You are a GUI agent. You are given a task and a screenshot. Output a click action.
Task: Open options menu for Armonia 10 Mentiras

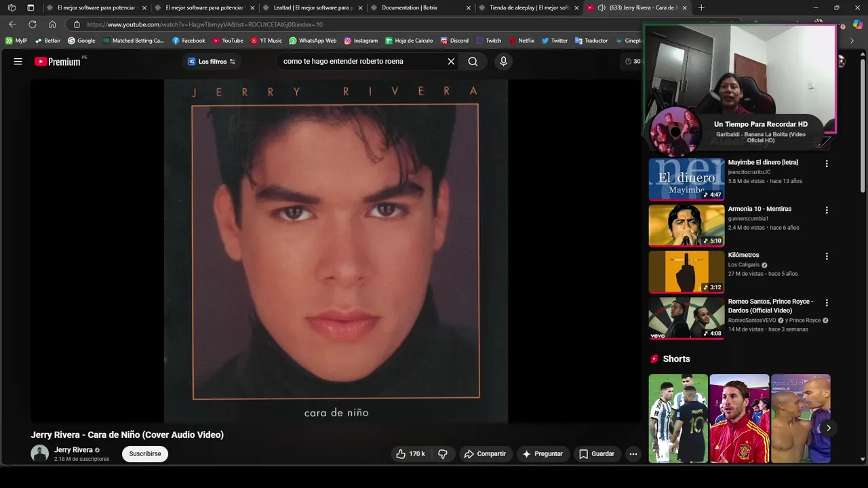pos(827,210)
